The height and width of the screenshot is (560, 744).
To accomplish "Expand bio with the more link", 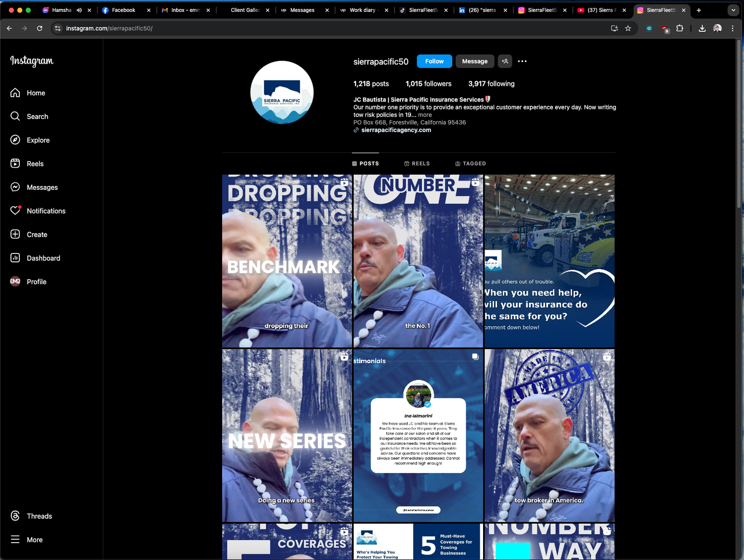I will pos(425,115).
